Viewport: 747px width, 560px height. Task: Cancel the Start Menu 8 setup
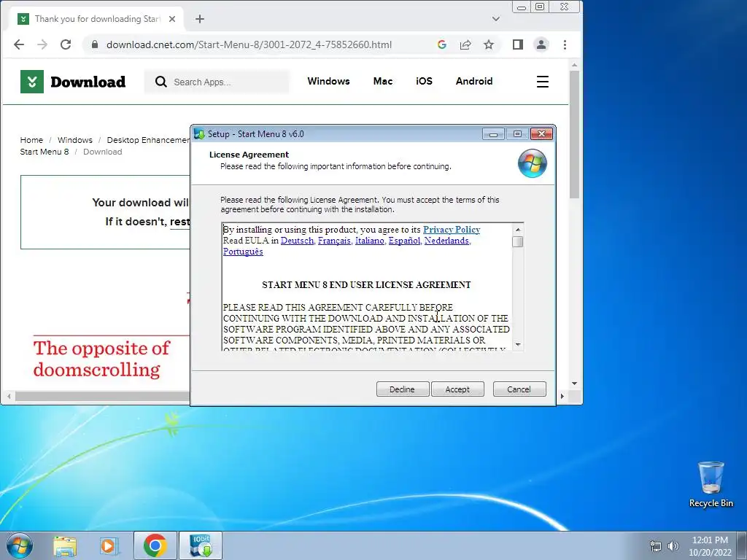click(519, 389)
